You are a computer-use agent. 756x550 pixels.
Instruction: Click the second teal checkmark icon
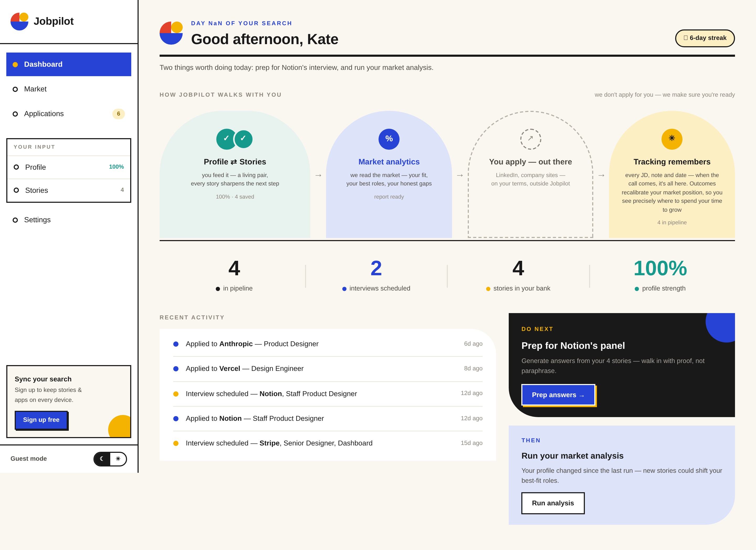coord(243,139)
